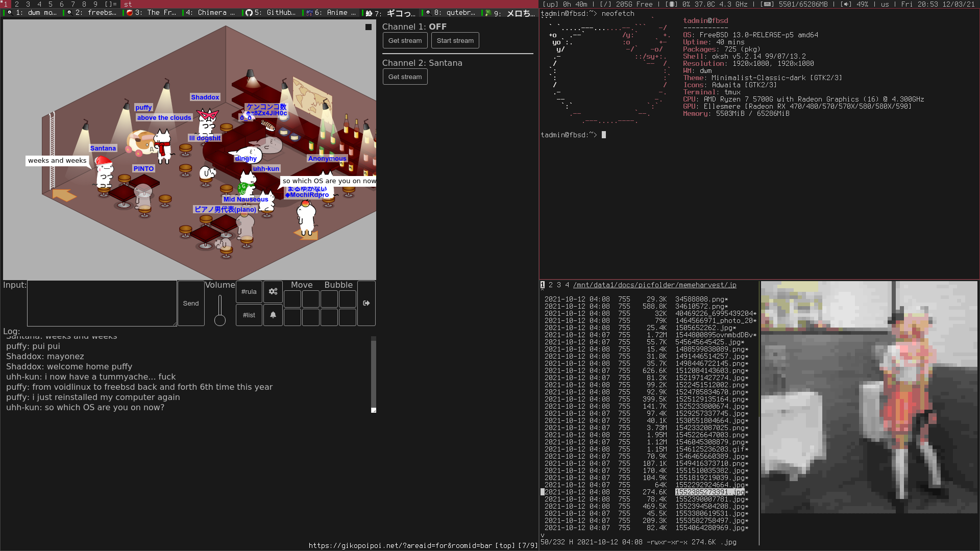Toggle the notification bell icon
Screen dimensions: 980x551
273,315
